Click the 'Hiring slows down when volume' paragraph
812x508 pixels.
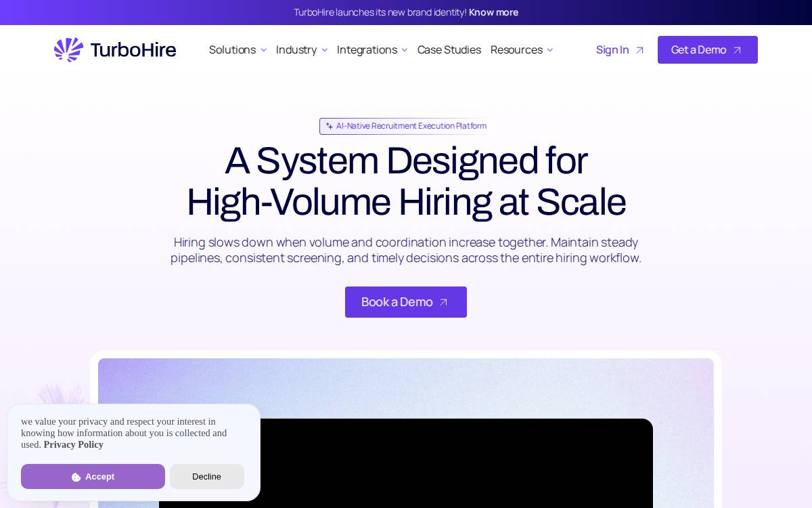[406, 251]
